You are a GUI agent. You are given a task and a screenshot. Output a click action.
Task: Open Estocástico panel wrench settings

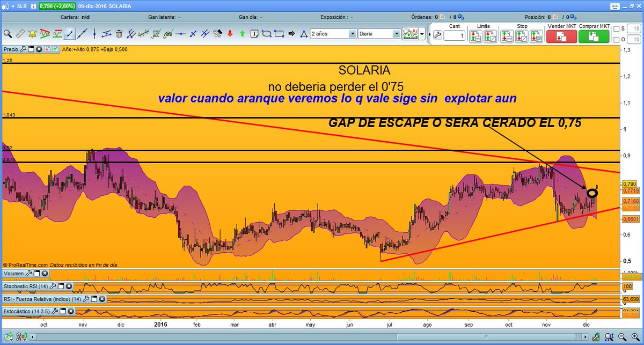[x=55, y=311]
